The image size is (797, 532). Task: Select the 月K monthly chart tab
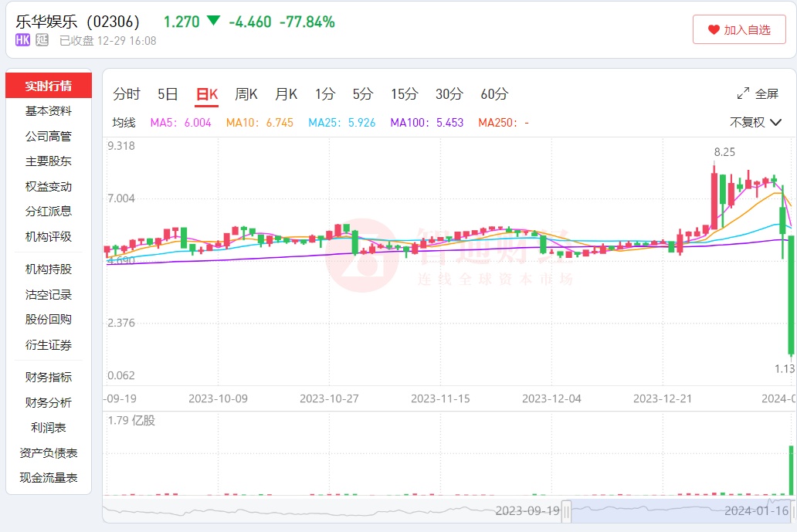pos(287,94)
